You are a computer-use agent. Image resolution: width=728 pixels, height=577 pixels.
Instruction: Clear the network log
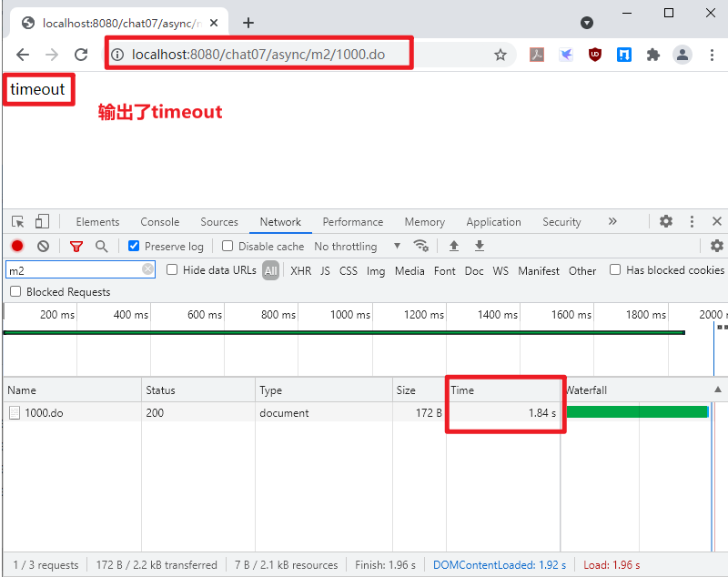click(43, 246)
